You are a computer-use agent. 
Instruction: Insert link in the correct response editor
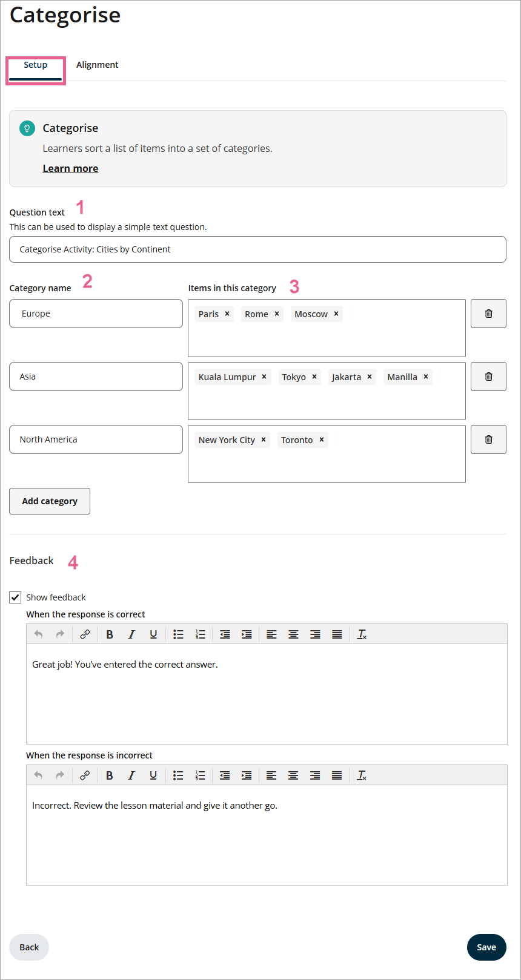85,634
